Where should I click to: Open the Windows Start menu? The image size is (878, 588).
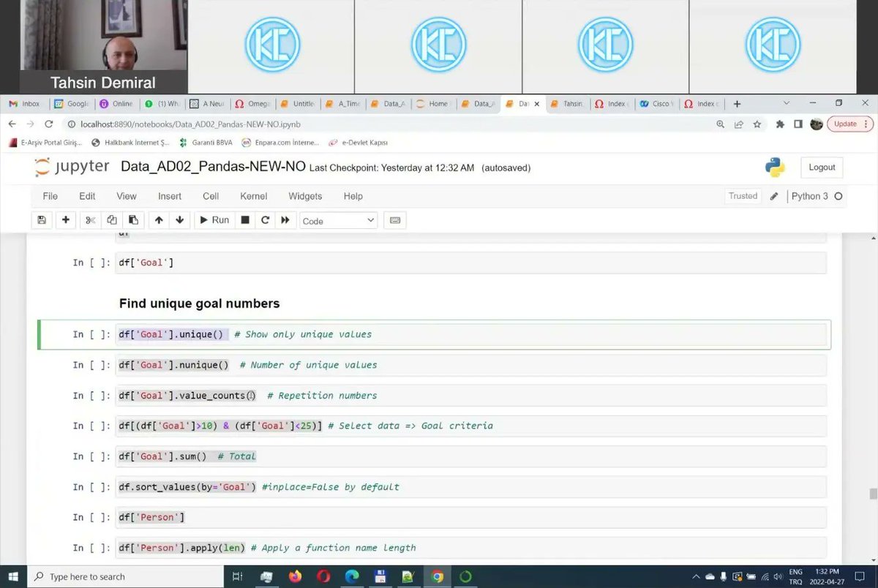coord(13,576)
